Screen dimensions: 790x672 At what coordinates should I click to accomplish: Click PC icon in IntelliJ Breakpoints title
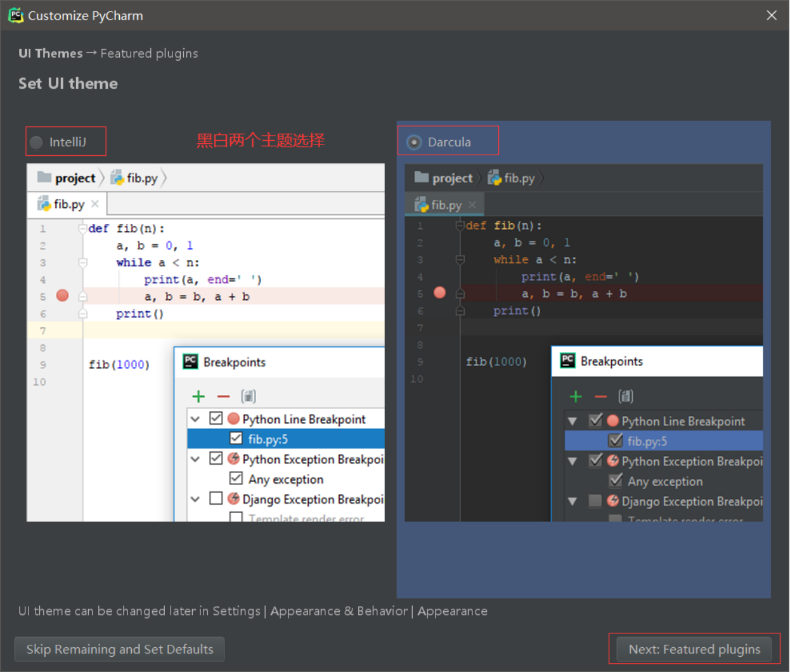pyautogui.click(x=190, y=361)
